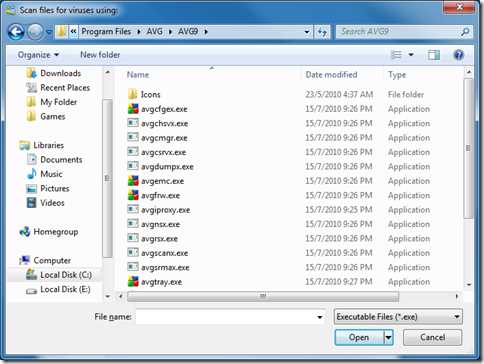Click New folder
Viewport: 484px width, 364px height.
pyautogui.click(x=100, y=55)
